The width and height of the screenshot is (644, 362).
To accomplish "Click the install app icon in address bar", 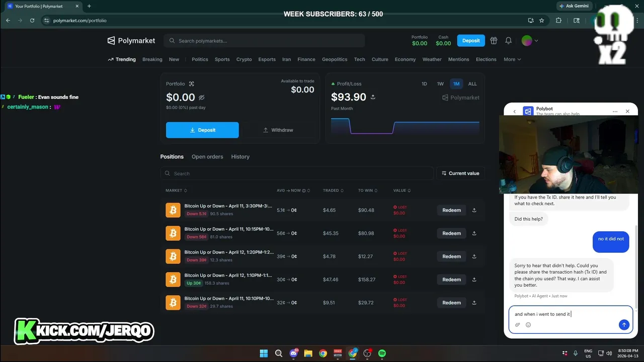I will point(531,21).
